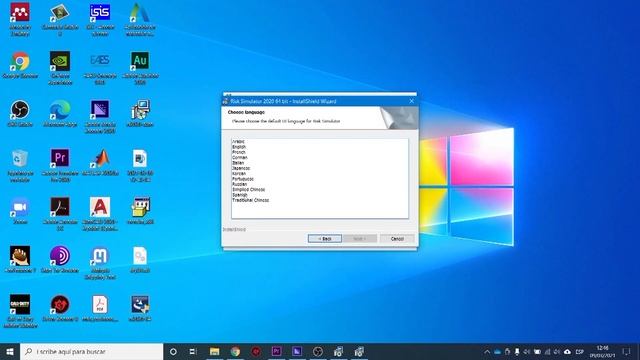Click the taskbar search box
This screenshot has height=360, width=640.
91,351
